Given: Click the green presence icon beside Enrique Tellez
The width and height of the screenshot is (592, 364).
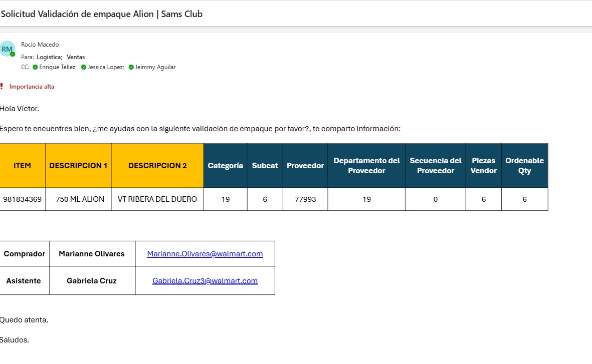Looking at the screenshot, I should click(x=36, y=67).
